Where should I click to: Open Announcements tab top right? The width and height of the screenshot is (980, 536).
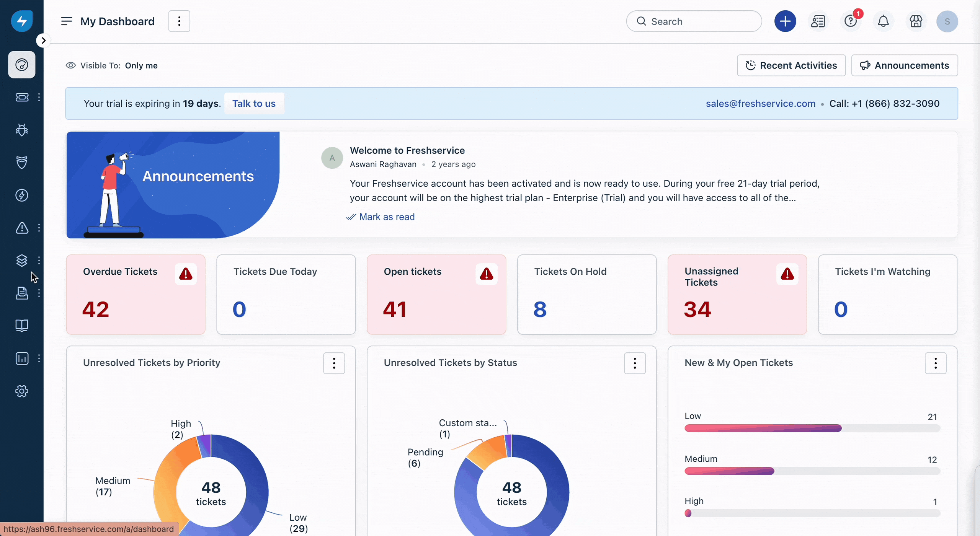pyautogui.click(x=905, y=65)
